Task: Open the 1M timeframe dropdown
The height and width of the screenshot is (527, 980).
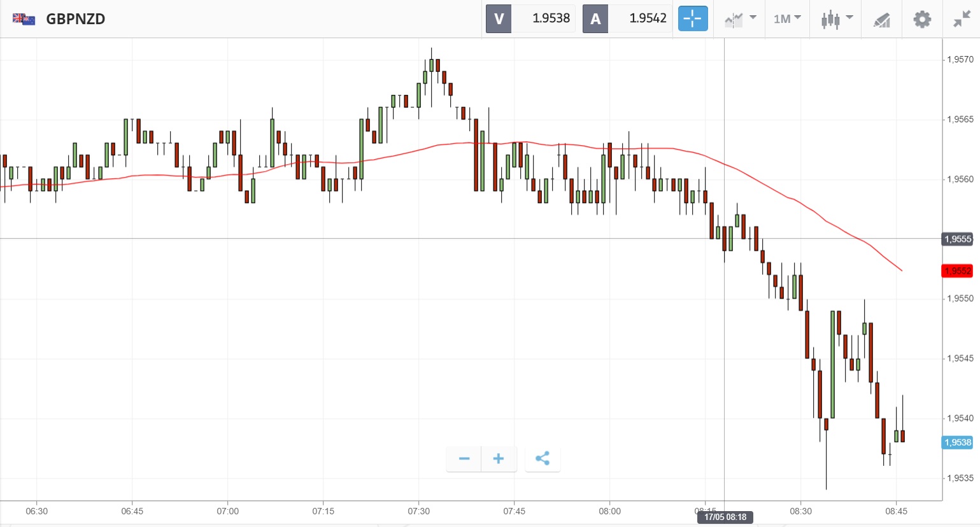Action: click(x=787, y=19)
